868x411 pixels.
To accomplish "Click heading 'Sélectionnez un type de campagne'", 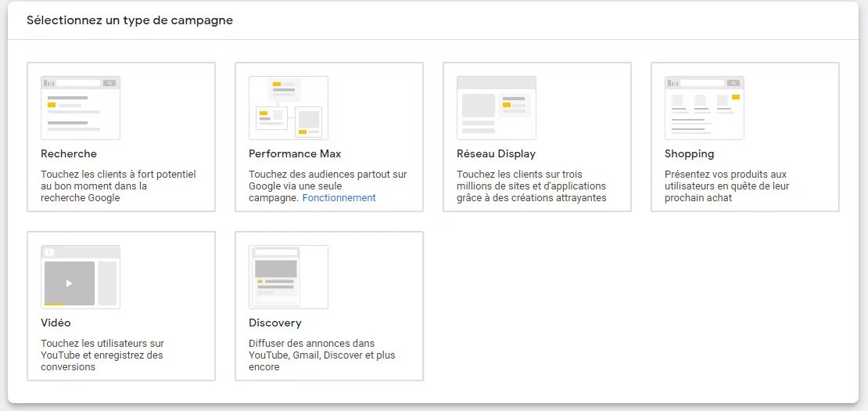I will (130, 20).
